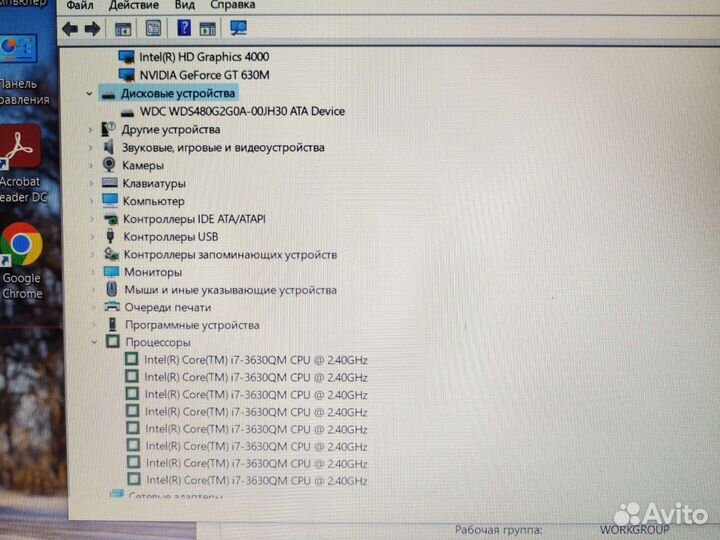Expand Мыши и иные указывающие устройства
The width and height of the screenshot is (720, 540).
pos(93,290)
